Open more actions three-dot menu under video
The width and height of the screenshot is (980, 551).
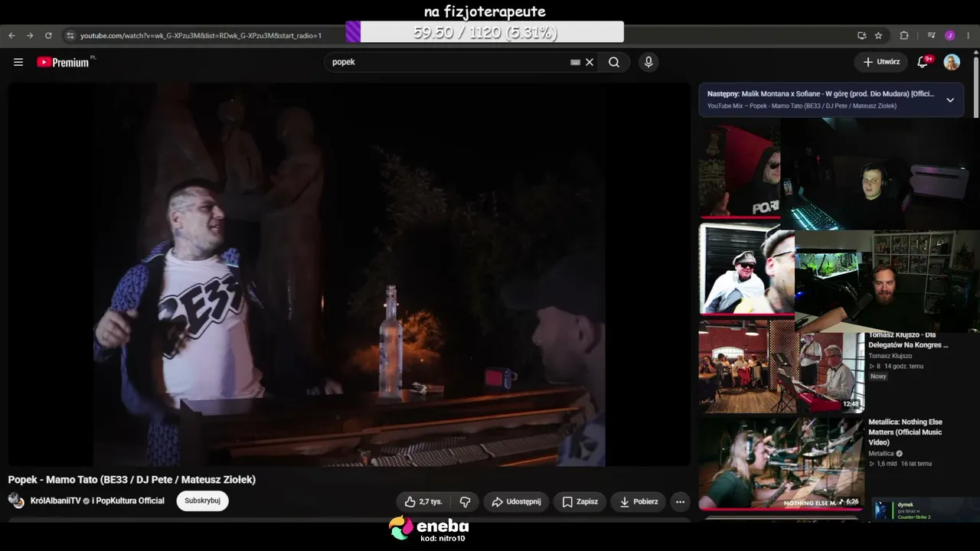click(680, 502)
